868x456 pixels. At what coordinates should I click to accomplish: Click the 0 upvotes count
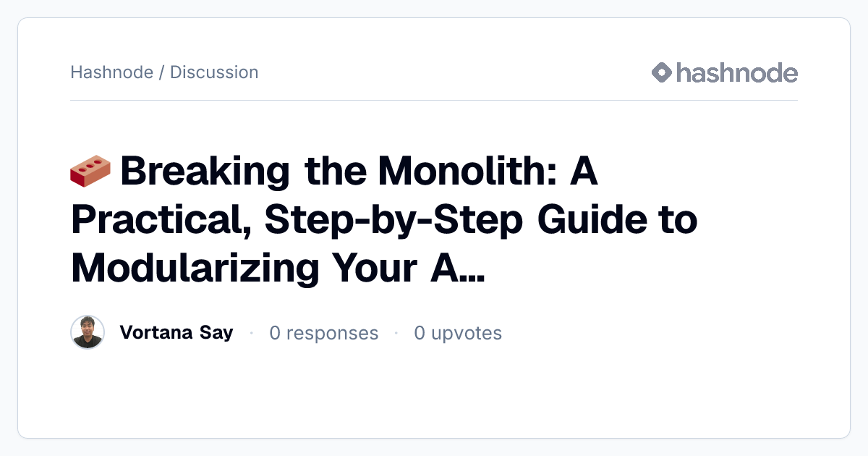click(458, 333)
